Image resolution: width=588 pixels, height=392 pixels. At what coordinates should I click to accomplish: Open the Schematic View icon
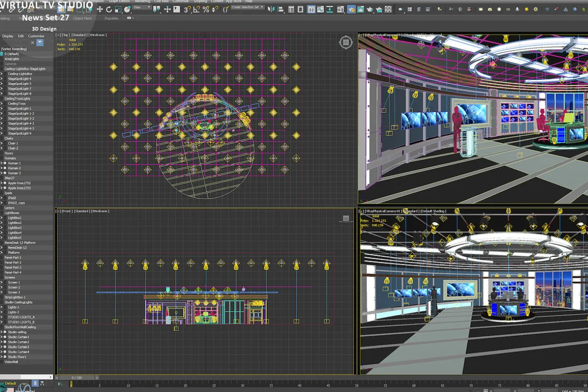329,9
